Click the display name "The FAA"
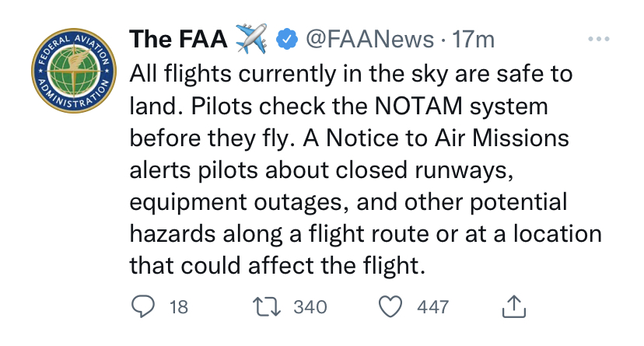 click(x=177, y=38)
